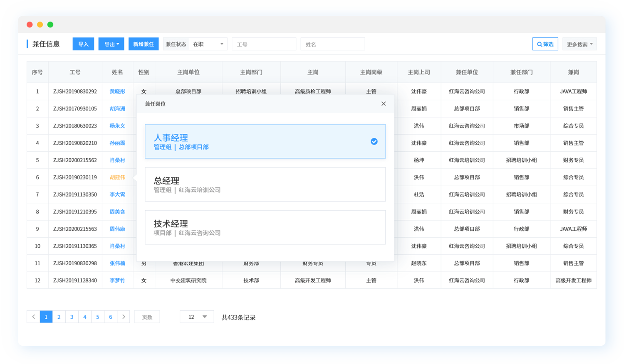
Task: Click the 兼任信息 page title
Action: click(46, 44)
